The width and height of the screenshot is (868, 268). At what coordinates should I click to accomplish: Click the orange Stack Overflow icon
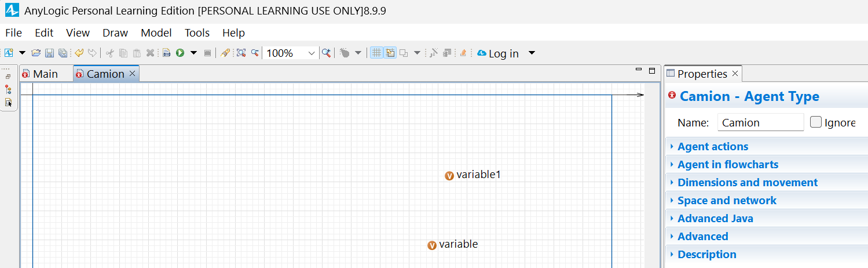point(463,53)
